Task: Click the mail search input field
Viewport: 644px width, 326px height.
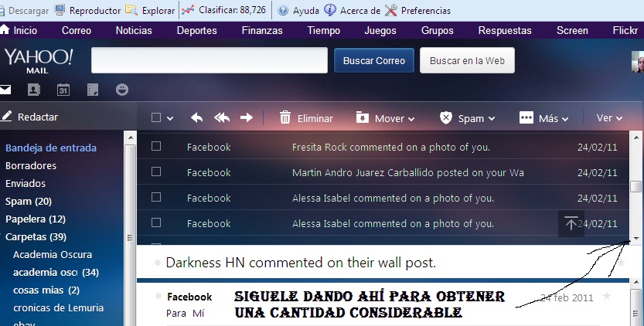Action: coord(210,60)
